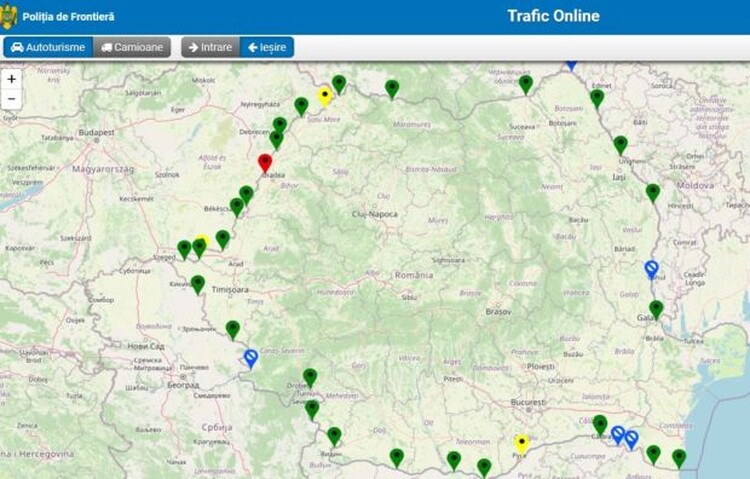Open the green marker near Galați
Viewport: 750px width, 479px height.
coord(656,308)
